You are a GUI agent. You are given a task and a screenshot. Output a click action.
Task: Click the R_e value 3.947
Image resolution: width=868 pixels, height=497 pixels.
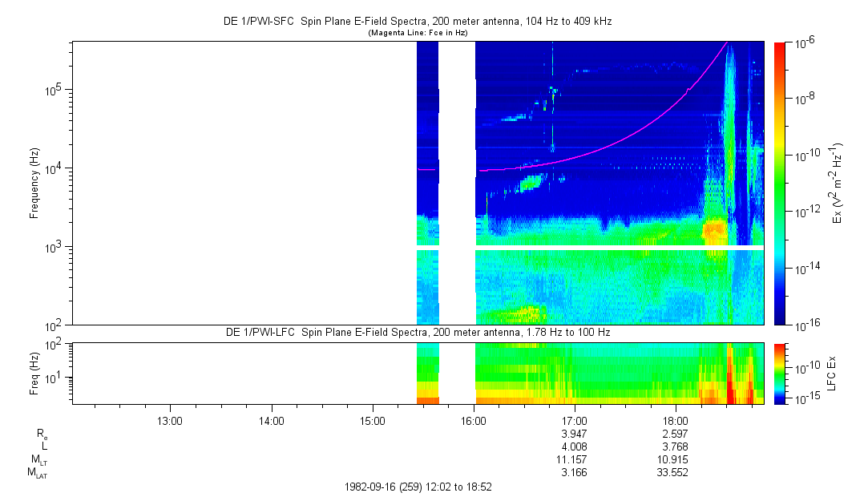click(575, 433)
